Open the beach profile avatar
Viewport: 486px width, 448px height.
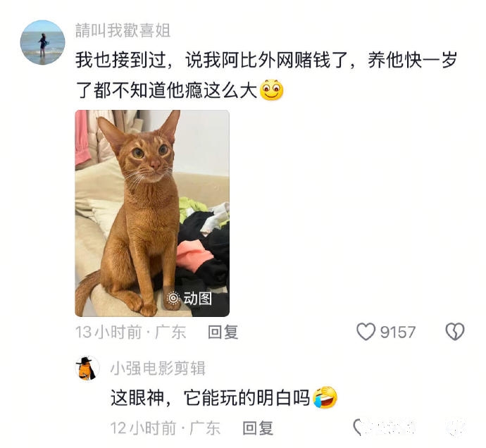tap(43, 42)
